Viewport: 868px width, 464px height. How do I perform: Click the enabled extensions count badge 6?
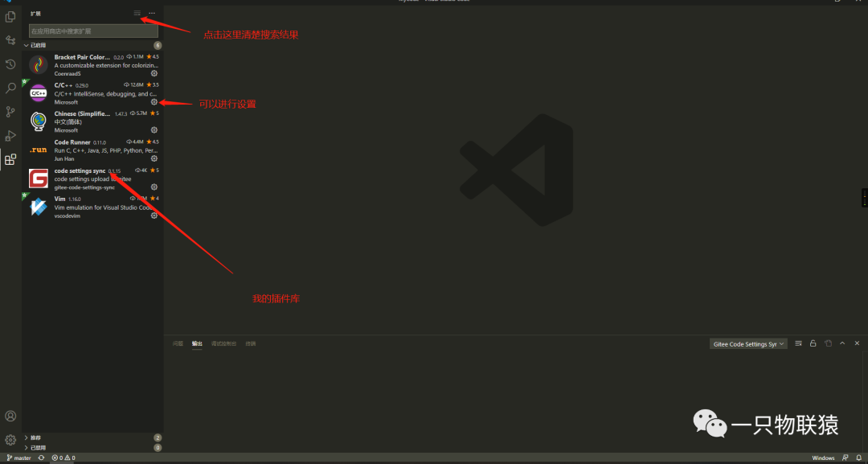tap(158, 45)
